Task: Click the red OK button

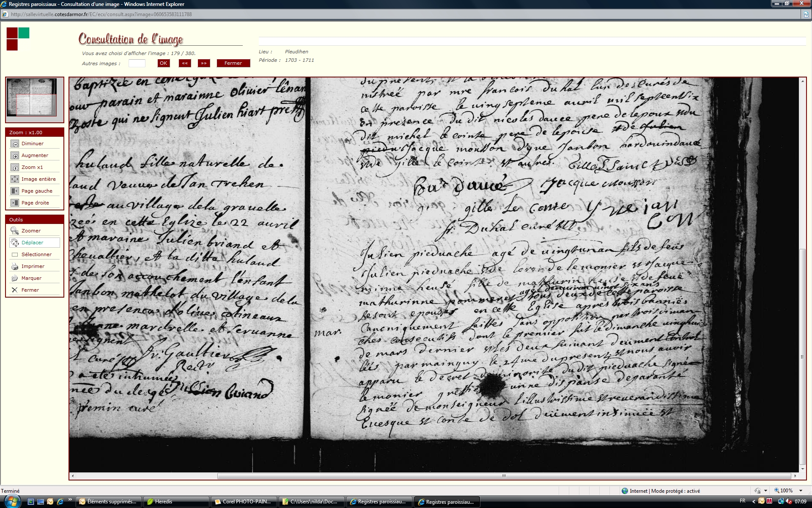Action: coord(163,63)
